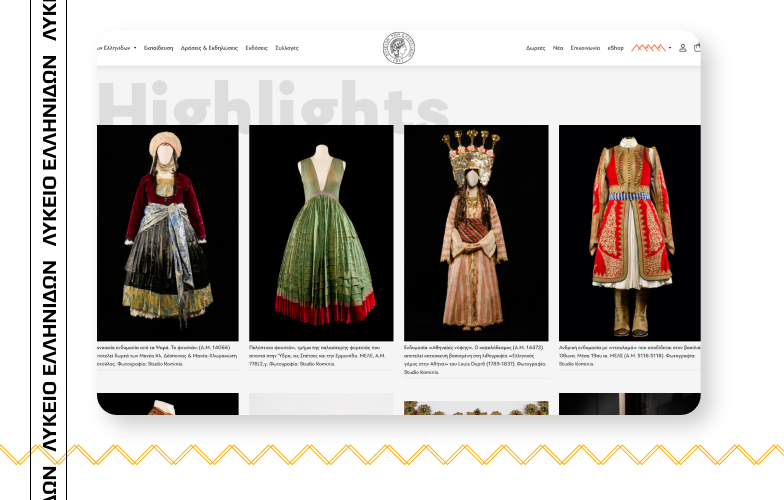Image resolution: width=784 pixels, height=500 pixels.
Task: Open the Psara costume with burgundy jacket image
Action: pyautogui.click(x=168, y=233)
